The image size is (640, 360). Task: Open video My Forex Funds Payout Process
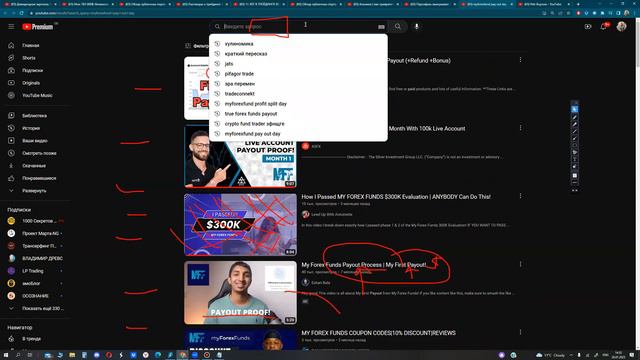pos(364,265)
